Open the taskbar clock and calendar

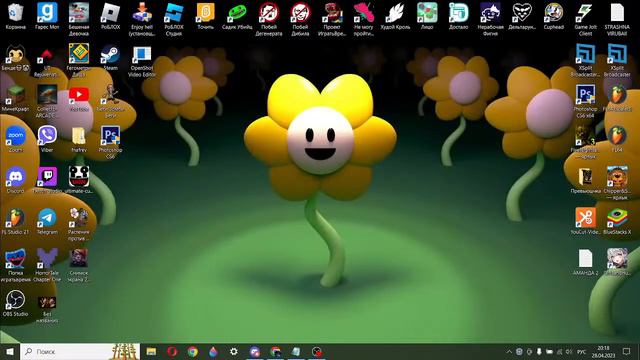pos(603,351)
